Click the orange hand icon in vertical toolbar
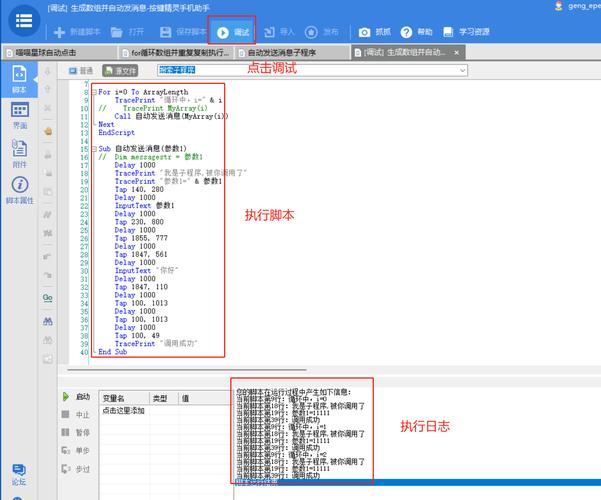 (48, 132)
